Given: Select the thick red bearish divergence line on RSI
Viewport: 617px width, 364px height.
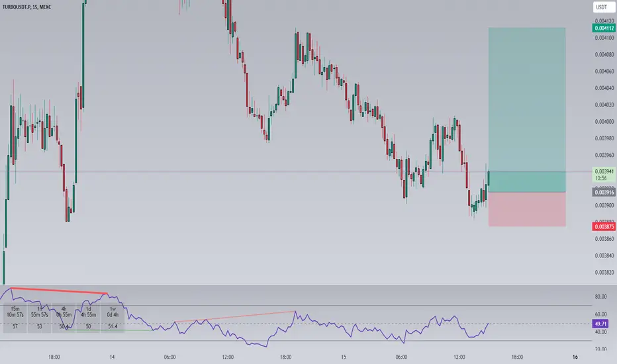Looking at the screenshot, I should click(x=59, y=291).
